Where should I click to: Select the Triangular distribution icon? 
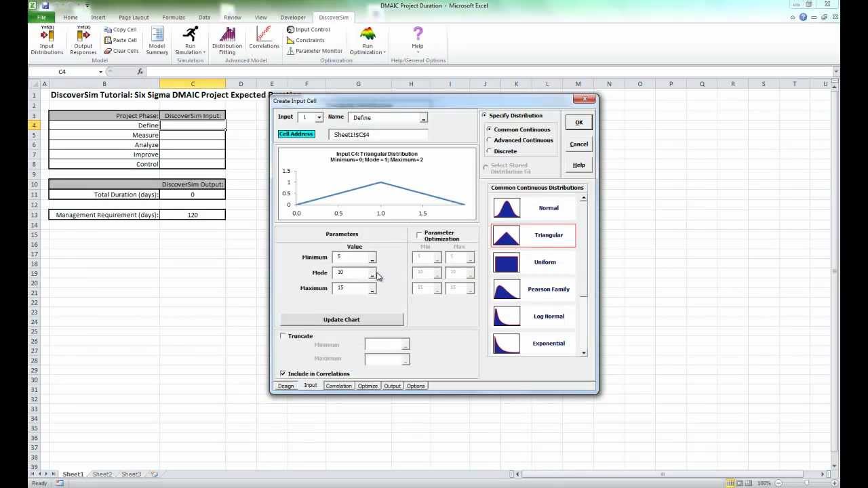point(507,235)
